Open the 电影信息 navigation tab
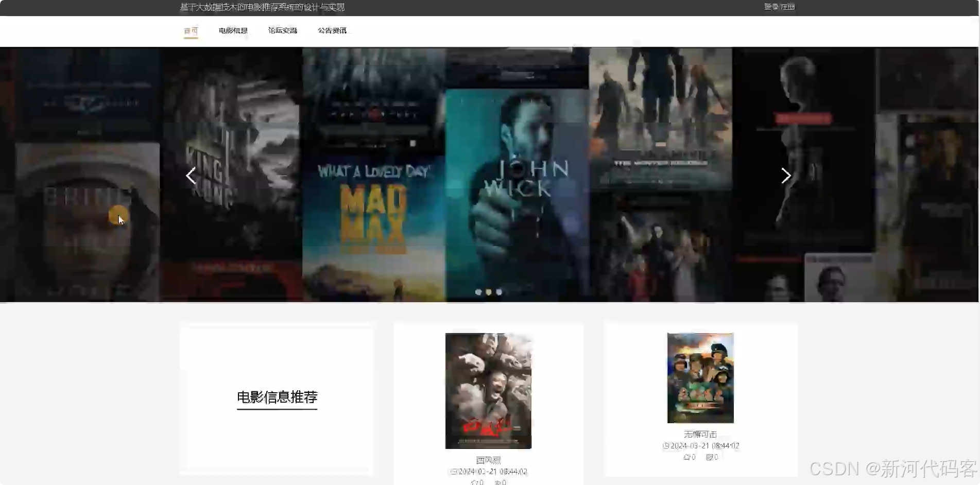The width and height of the screenshot is (980, 485). point(233,31)
